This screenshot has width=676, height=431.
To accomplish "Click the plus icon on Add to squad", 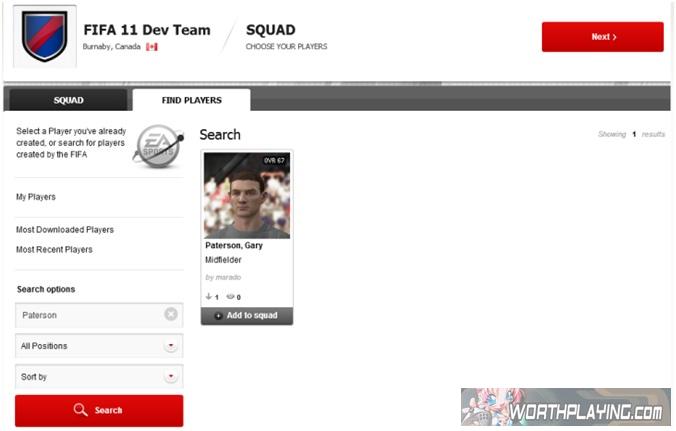I will click(x=218, y=316).
